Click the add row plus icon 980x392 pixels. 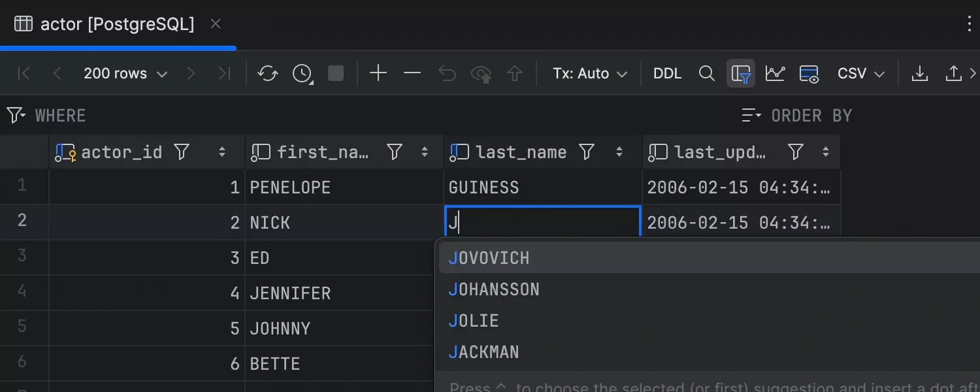[x=378, y=74]
